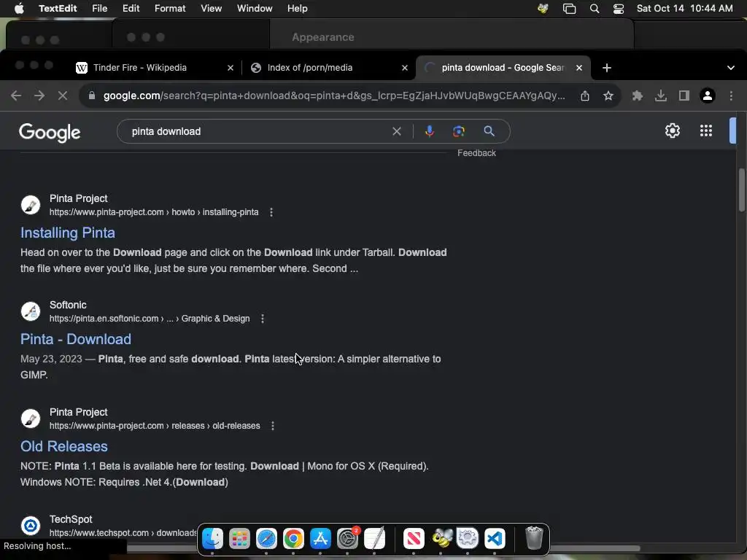Viewport: 747px width, 560px height.
Task: Open Google Chrome from the Dock
Action: [293, 539]
